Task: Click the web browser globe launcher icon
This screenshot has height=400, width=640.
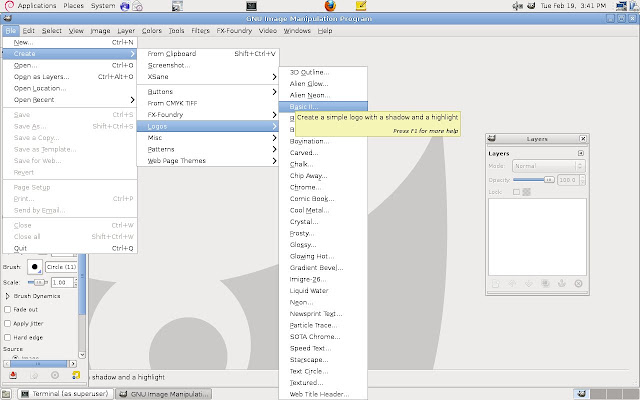Action: pos(125,6)
